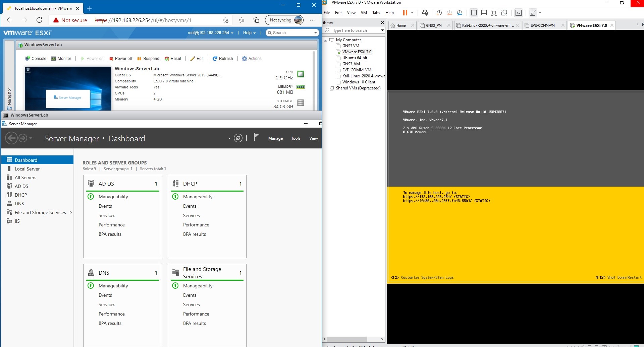Toggle Workstation unity mode button
This screenshot has height=347, width=644.
pyautogui.click(x=504, y=13)
